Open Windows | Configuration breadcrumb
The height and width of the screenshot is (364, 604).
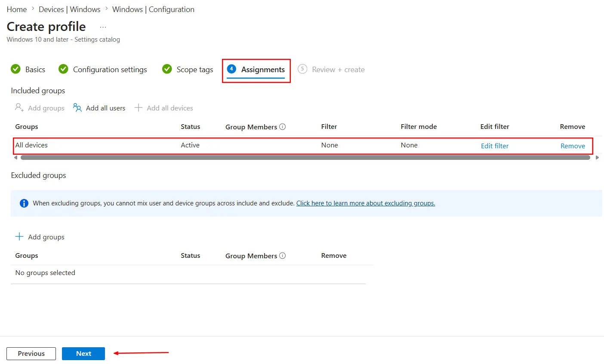click(x=153, y=9)
